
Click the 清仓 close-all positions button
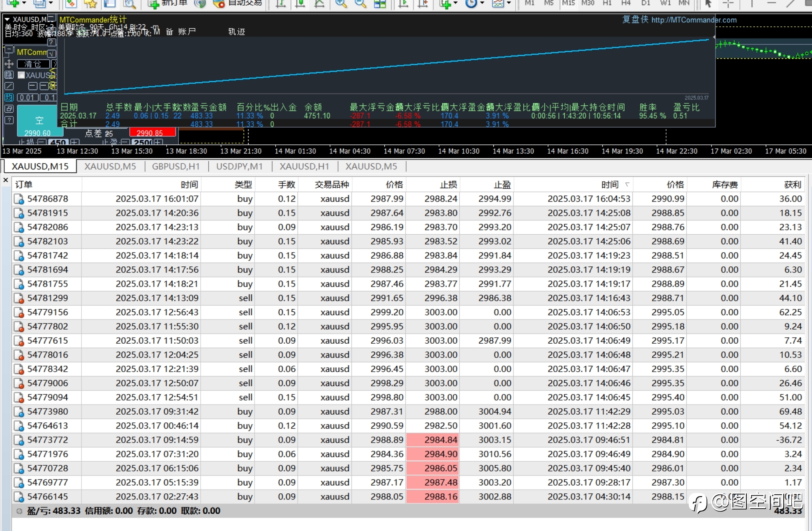pyautogui.click(x=33, y=64)
